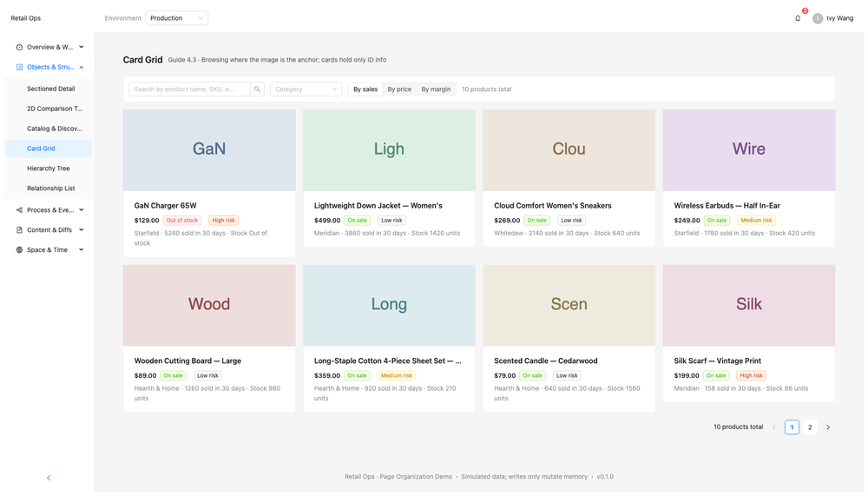
Task: Click the search magnifier icon
Action: click(x=257, y=89)
